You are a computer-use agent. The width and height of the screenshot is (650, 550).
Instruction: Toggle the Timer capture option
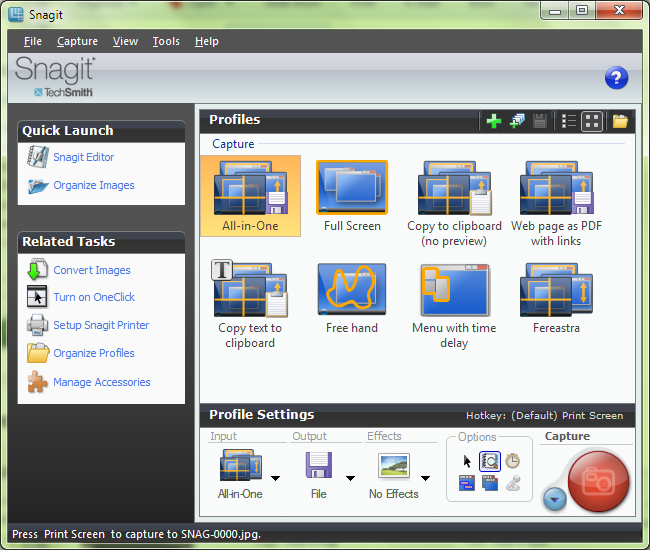[x=513, y=461]
